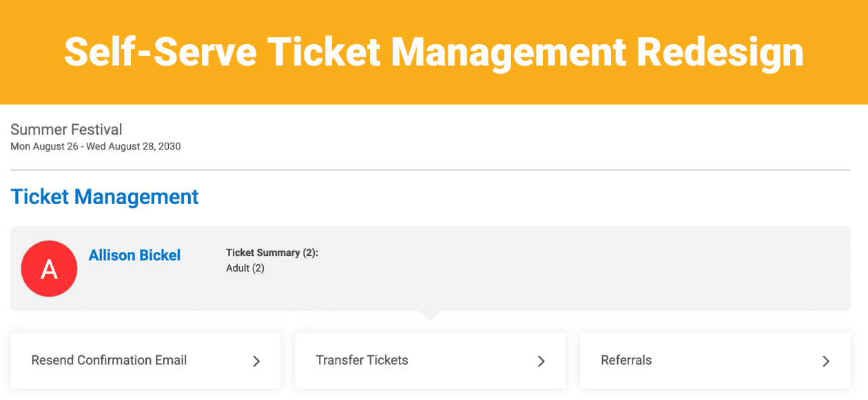Screen dimensions: 868x400
Task: Select the Adult (2) ticket line
Action: click(x=245, y=268)
